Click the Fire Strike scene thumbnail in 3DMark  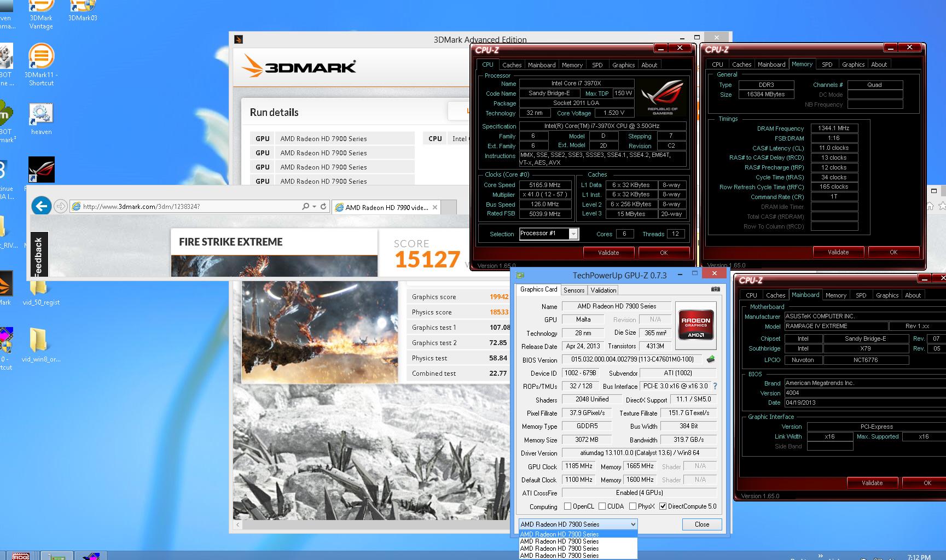(320, 332)
